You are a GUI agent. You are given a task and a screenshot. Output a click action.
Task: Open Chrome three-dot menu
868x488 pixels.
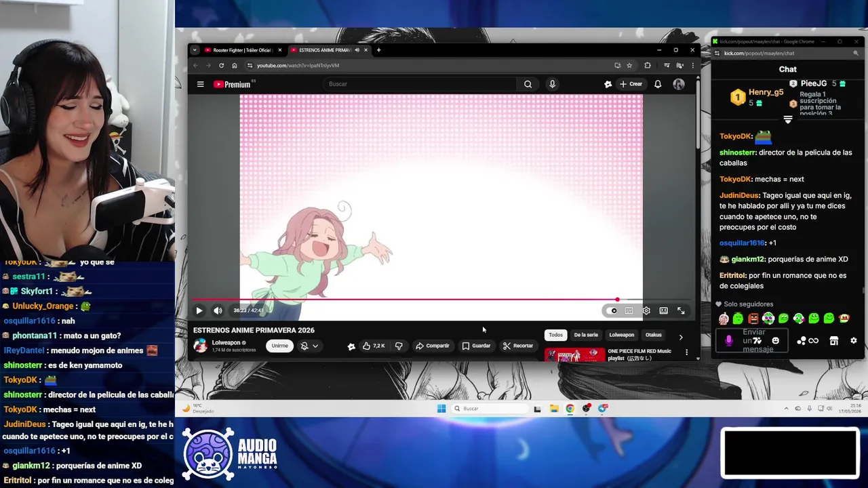(692, 66)
